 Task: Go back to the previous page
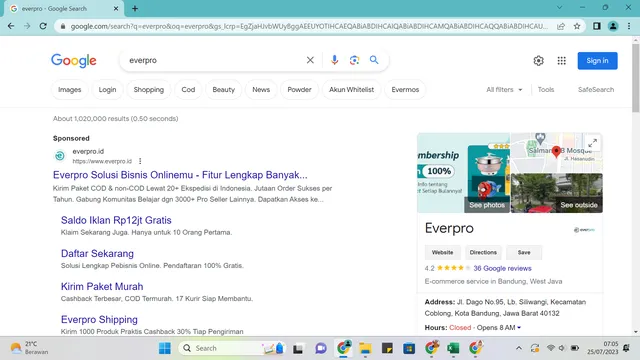11,26
